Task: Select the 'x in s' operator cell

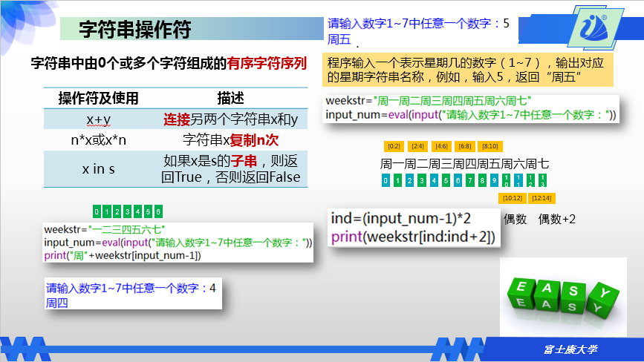Action: (99, 169)
